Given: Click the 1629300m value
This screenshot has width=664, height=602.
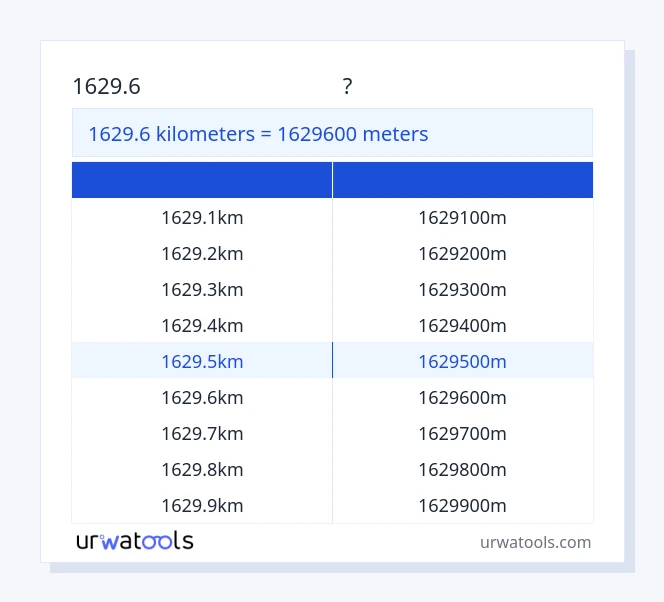Looking at the screenshot, I should (x=462, y=289).
